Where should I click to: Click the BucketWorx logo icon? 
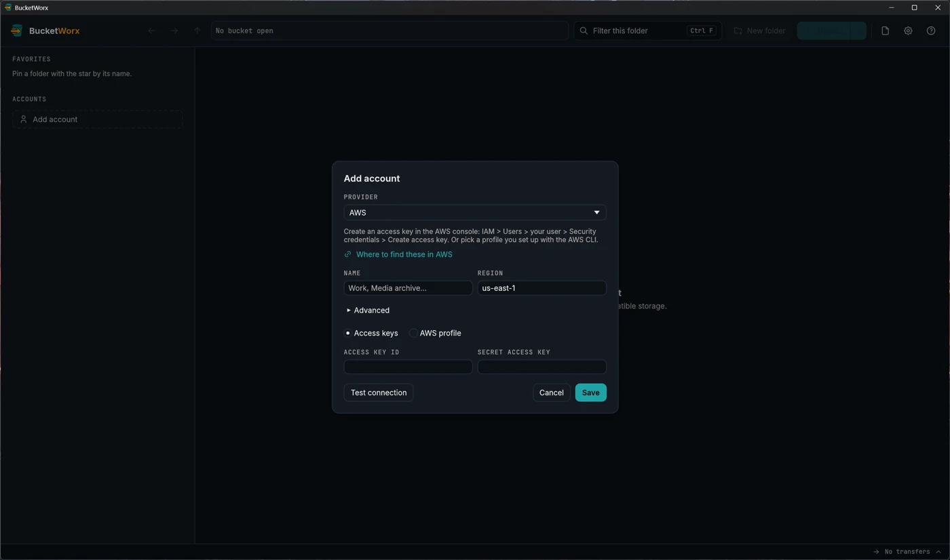click(17, 31)
